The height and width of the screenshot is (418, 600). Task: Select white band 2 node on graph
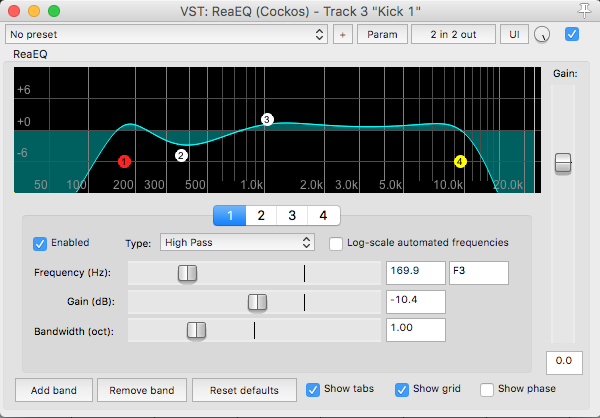coord(181,155)
